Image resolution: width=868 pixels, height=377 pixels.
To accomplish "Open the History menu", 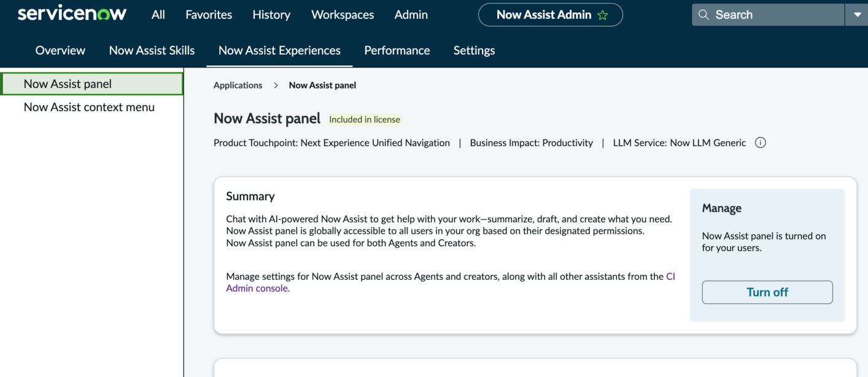I will tap(271, 15).
